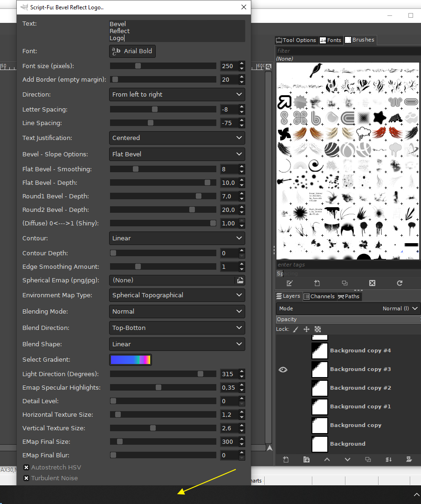Click the layer Opacity slider
The image size is (421, 504).
[x=348, y=319]
